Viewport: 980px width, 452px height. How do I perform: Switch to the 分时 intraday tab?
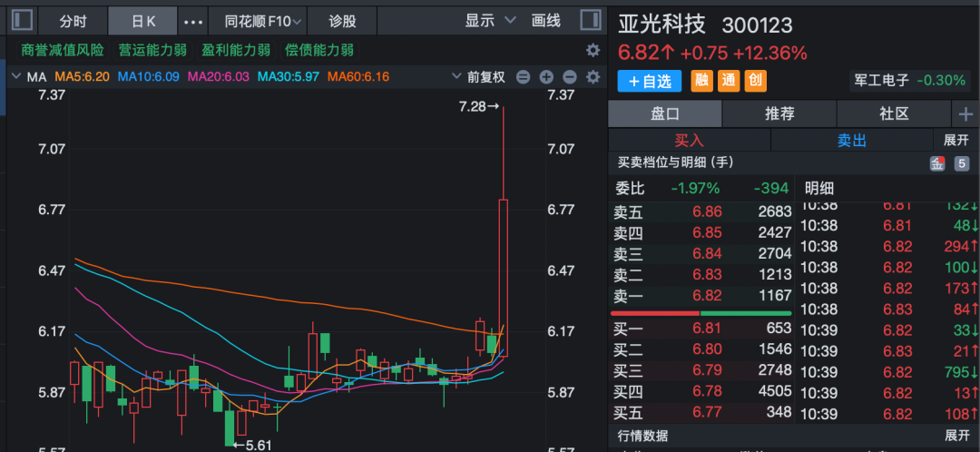point(73,21)
